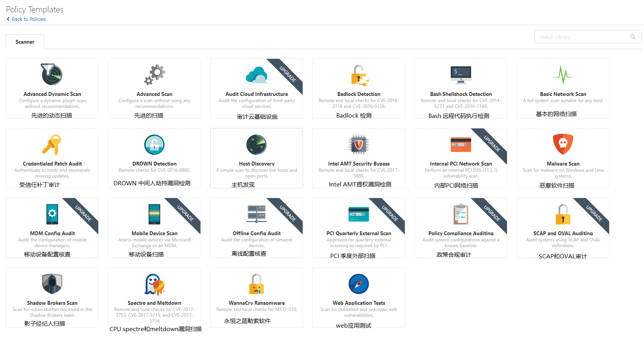
Task: Switch to the Scanner tab
Action: [x=25, y=42]
